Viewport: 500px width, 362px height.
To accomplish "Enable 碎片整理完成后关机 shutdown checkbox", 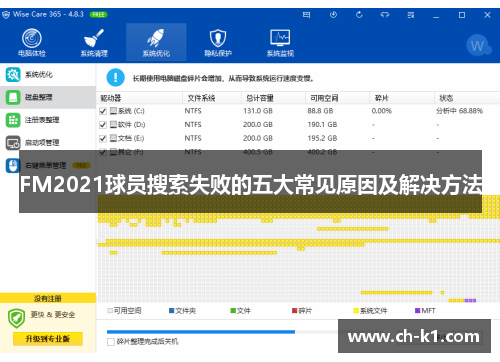I will [111, 342].
